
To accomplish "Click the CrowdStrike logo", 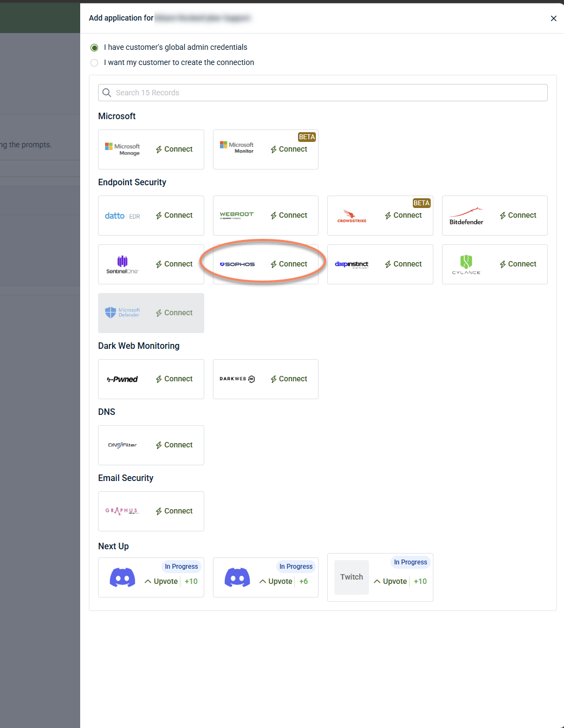I will (x=352, y=216).
